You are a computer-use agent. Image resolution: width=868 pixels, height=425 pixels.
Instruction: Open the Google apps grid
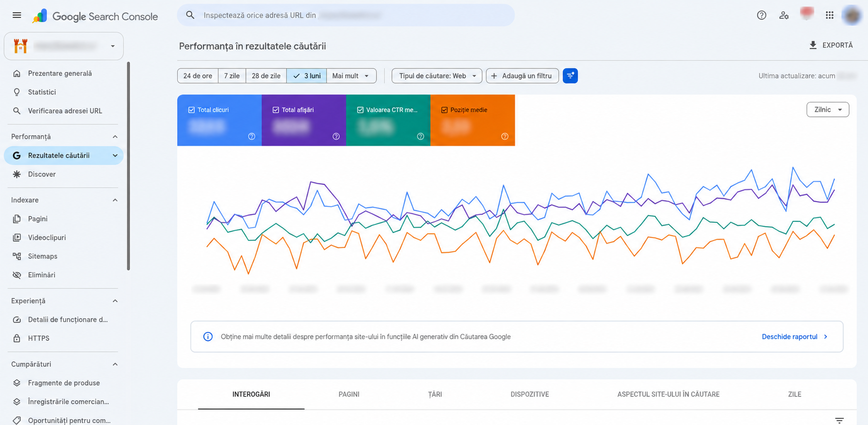pos(829,15)
